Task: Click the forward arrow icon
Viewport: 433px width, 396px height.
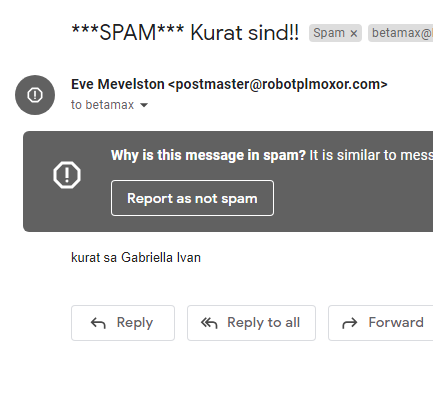Action: [x=350, y=323]
